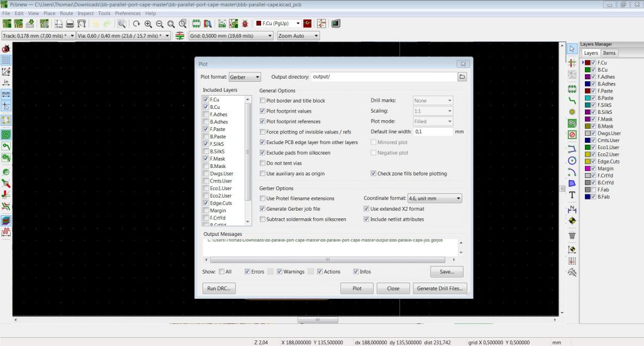Screen dimensions: 644x346
Task: Select the Add Text tool
Action: pyautogui.click(x=572, y=194)
